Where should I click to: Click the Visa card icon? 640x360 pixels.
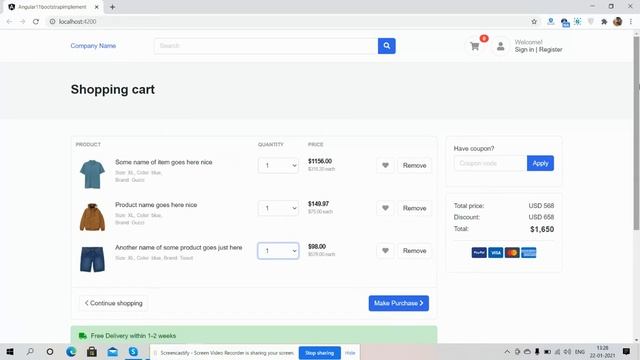(496, 253)
